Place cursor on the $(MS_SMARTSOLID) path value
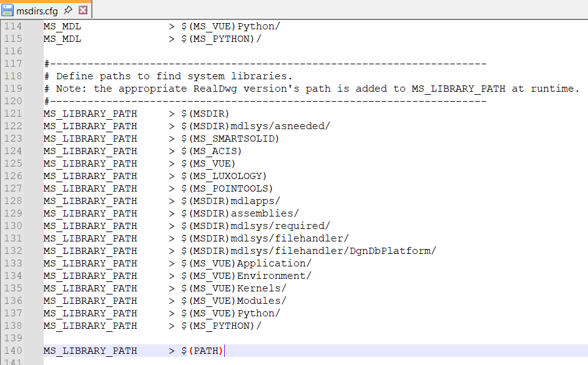 pyautogui.click(x=230, y=139)
